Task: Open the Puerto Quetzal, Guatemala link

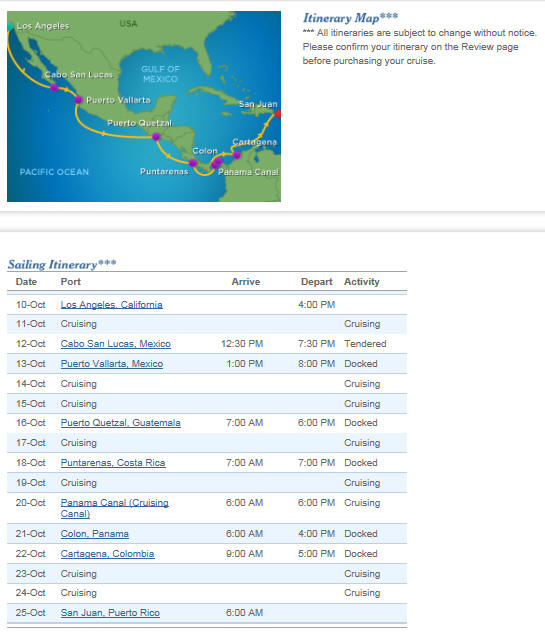Action: point(121,423)
